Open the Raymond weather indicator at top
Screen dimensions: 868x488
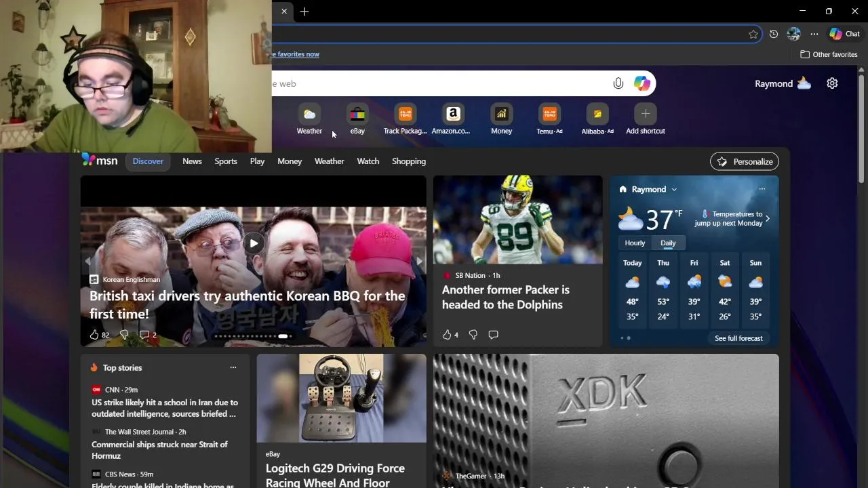(783, 83)
